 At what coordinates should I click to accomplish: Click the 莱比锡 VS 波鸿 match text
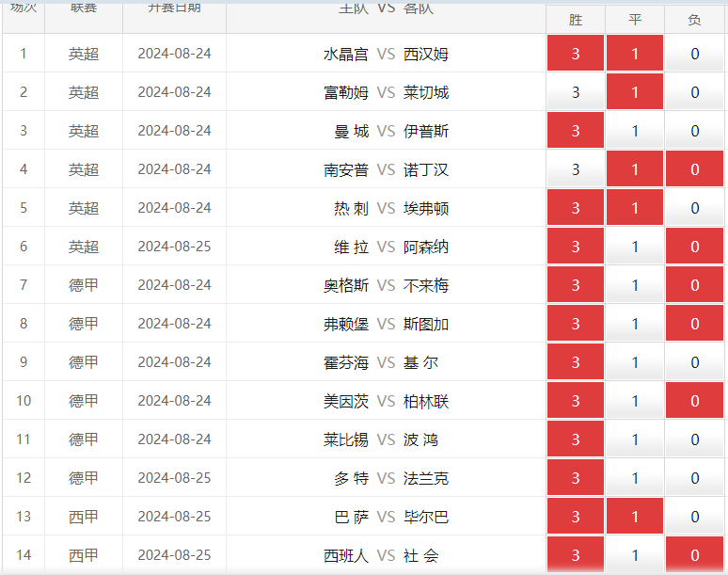coord(381,439)
